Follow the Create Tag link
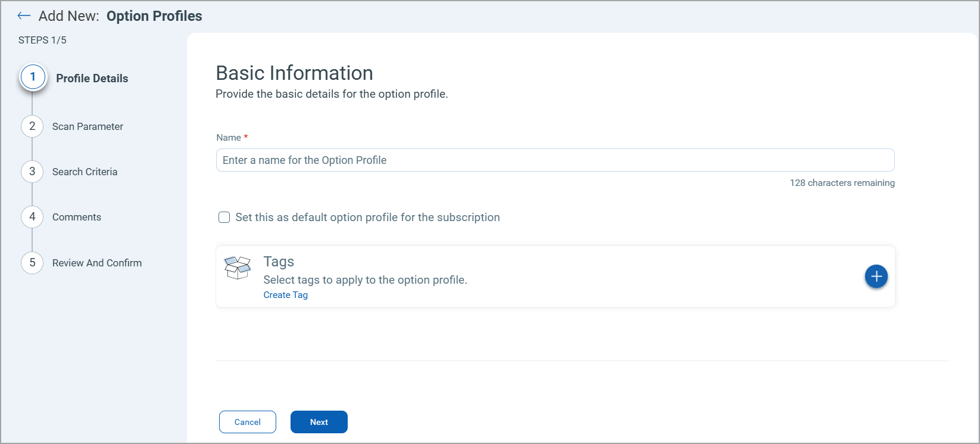 pyautogui.click(x=286, y=295)
